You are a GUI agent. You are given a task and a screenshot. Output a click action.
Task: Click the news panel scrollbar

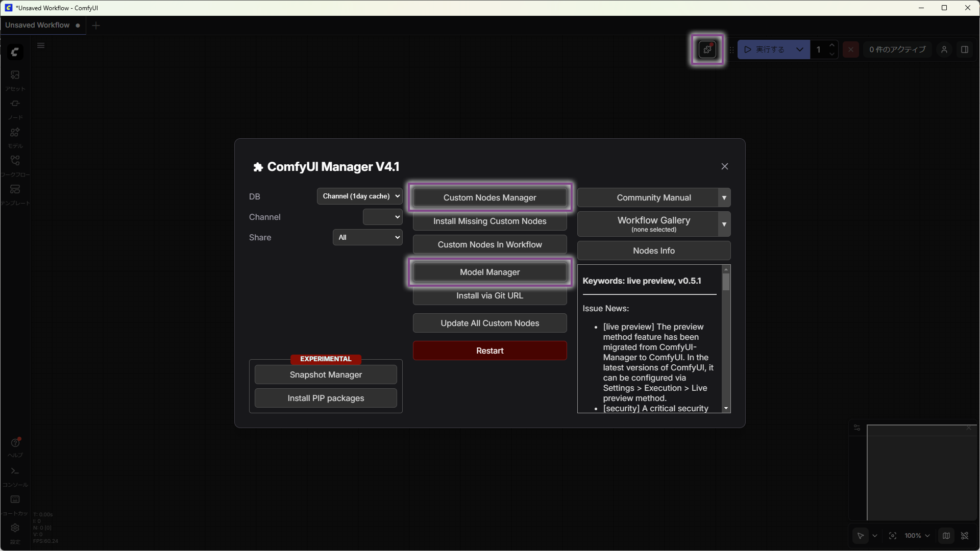pos(726,282)
